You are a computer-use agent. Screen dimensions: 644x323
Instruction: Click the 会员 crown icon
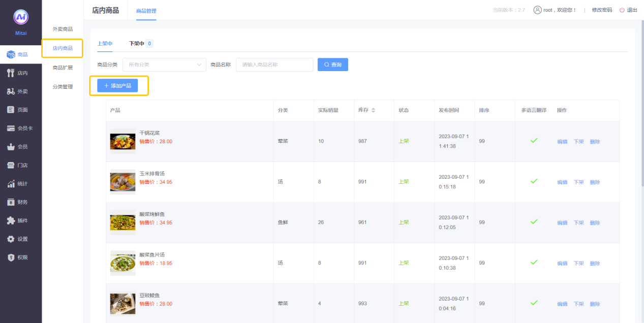pos(11,147)
